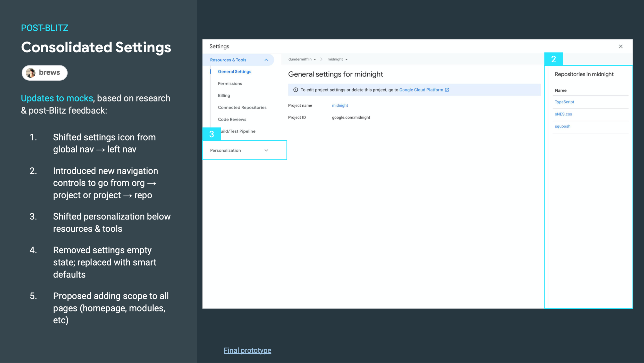
Task: Click the external link icon after Google Cloud Platform
Action: pos(447,90)
